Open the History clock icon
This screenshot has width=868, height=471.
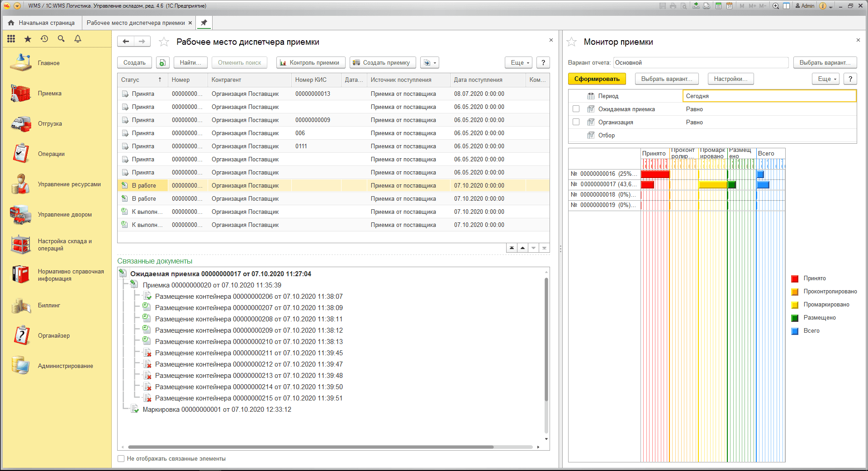[44, 39]
